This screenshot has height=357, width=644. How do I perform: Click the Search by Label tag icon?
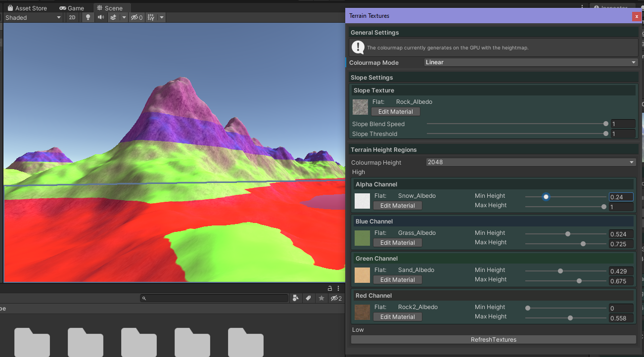click(x=309, y=298)
